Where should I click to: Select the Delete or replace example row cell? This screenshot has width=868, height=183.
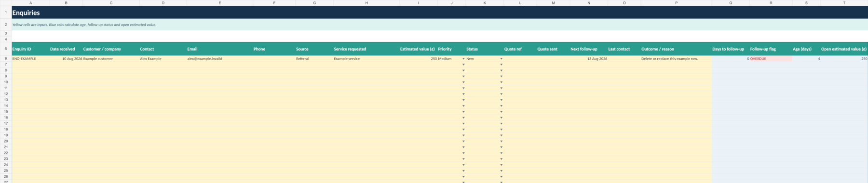point(676,59)
